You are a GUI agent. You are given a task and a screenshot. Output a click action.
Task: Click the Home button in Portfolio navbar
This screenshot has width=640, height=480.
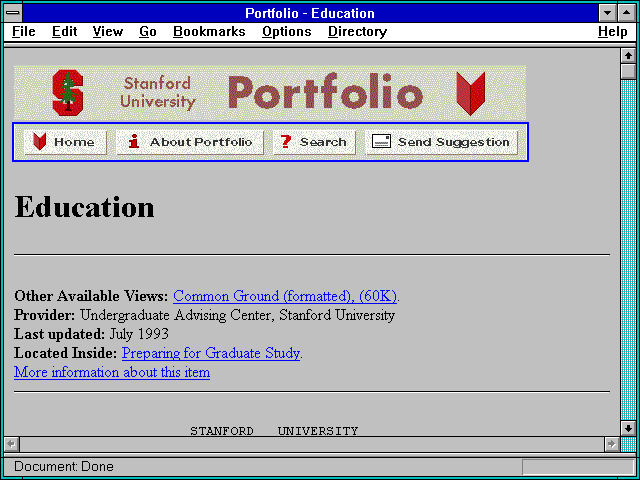[65, 142]
